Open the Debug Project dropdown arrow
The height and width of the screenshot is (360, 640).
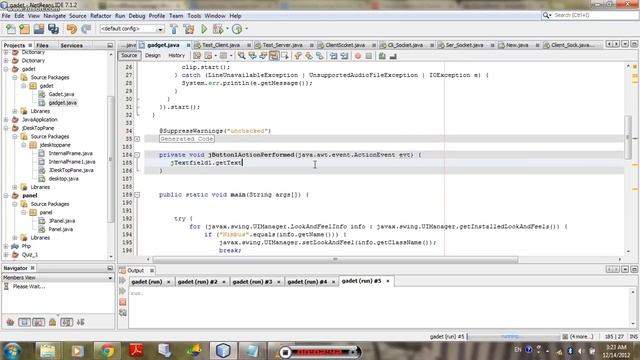(227, 29)
